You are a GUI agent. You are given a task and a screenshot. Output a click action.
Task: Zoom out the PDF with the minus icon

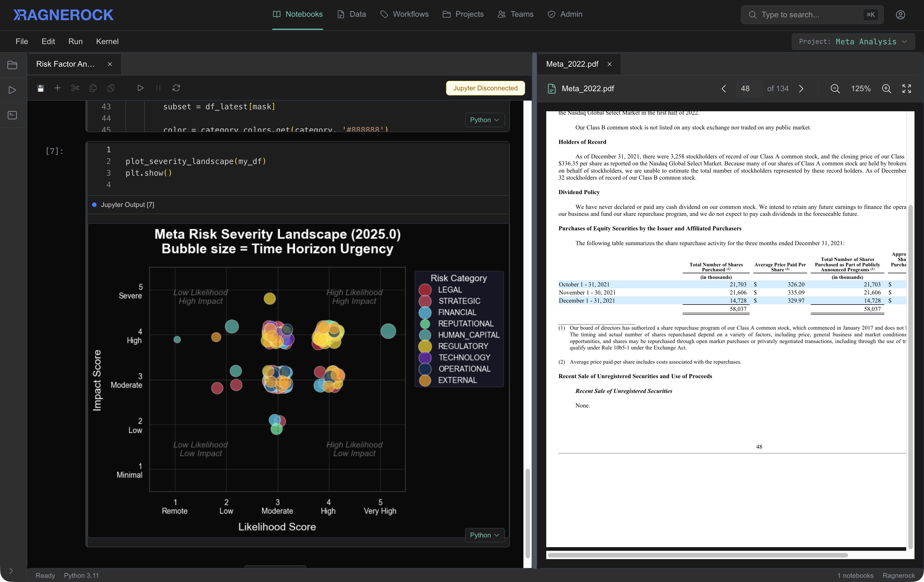[x=835, y=88]
